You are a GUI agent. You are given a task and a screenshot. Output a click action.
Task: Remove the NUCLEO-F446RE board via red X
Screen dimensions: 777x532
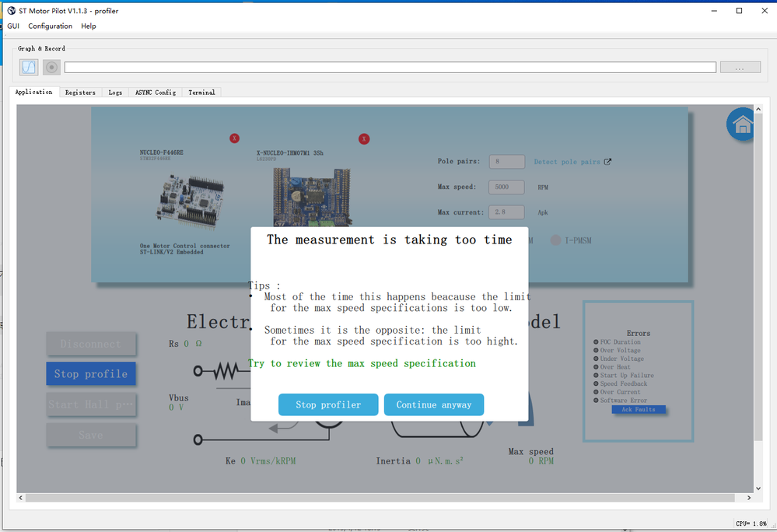[x=234, y=138]
